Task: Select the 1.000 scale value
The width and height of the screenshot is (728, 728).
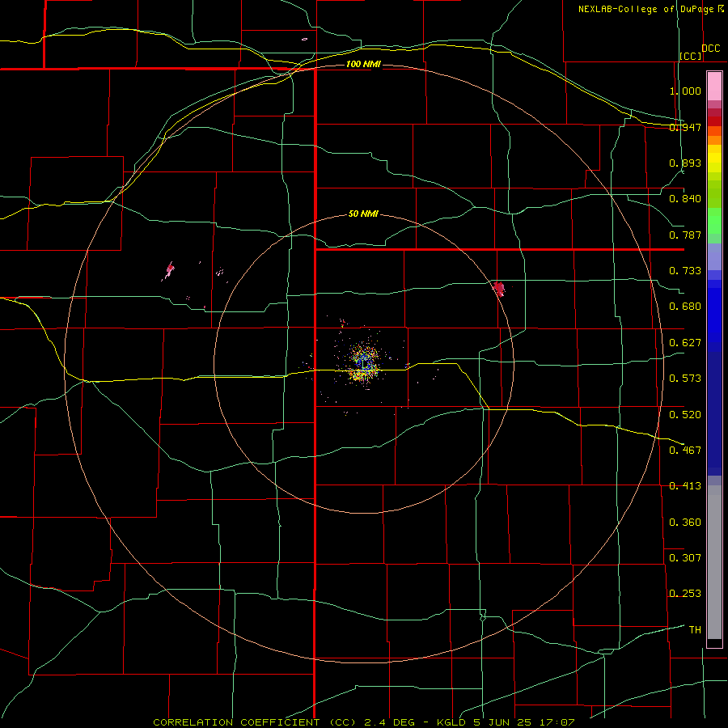Action: [x=685, y=91]
